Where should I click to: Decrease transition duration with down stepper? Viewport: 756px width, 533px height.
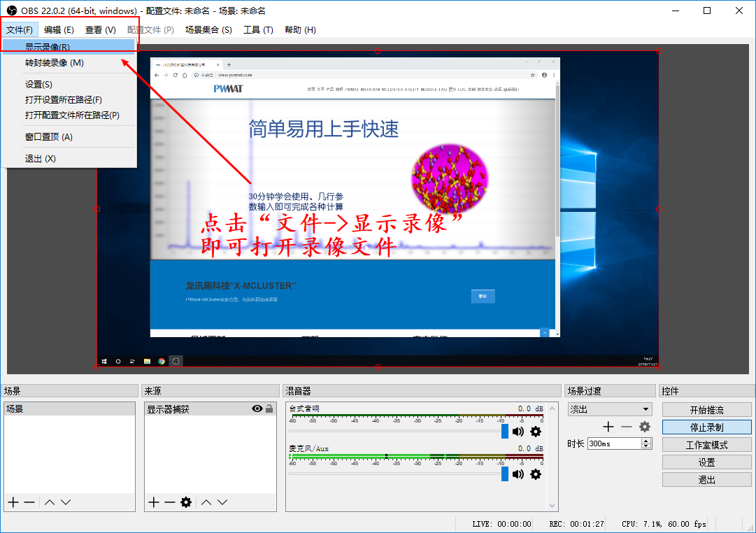(647, 447)
